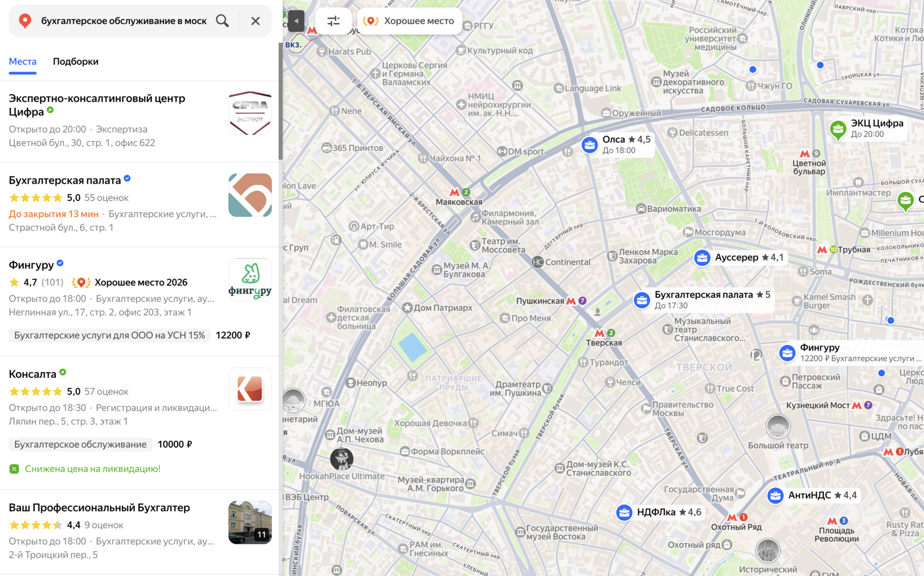Screen dimensions: 924x576
Task: Switch to the Подборки tab
Action: (x=75, y=62)
